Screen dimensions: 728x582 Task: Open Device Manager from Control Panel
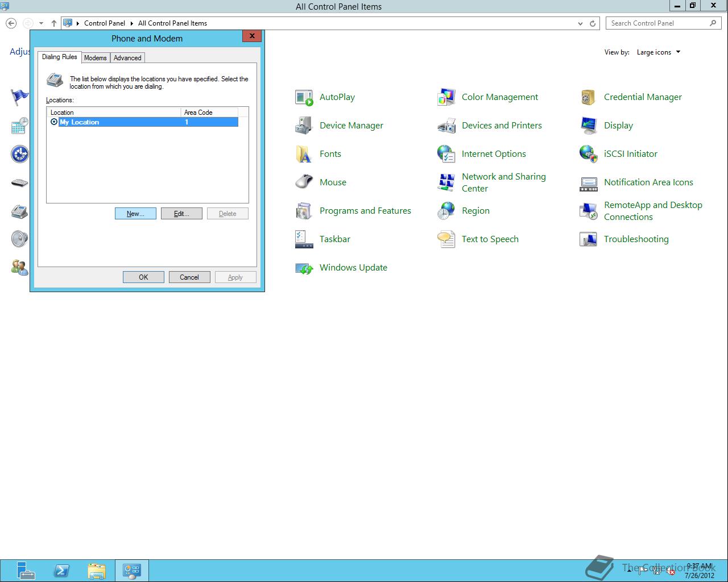[x=351, y=125]
